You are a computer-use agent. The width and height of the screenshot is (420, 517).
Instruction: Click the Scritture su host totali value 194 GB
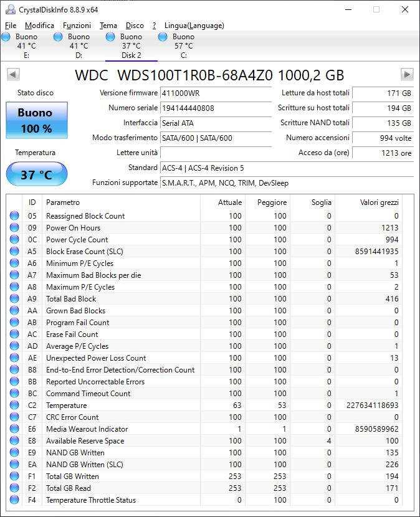point(383,108)
